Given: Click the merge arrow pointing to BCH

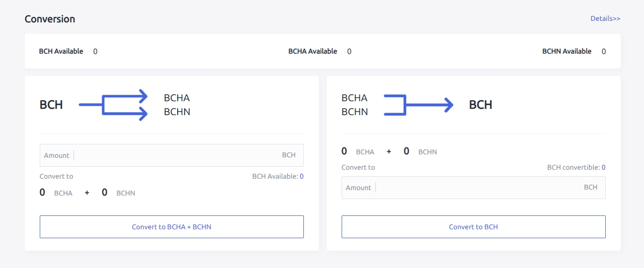Looking at the screenshot, I should coord(418,105).
